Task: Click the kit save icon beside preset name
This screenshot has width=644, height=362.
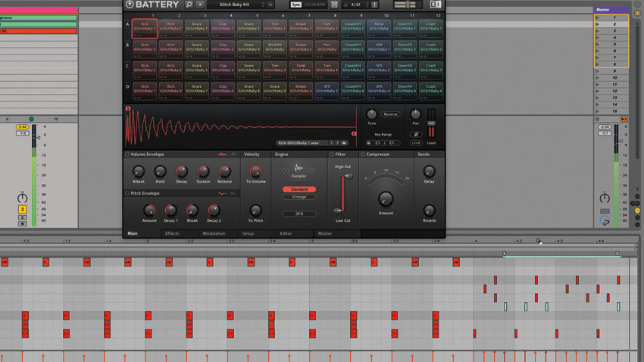Action: (270, 5)
